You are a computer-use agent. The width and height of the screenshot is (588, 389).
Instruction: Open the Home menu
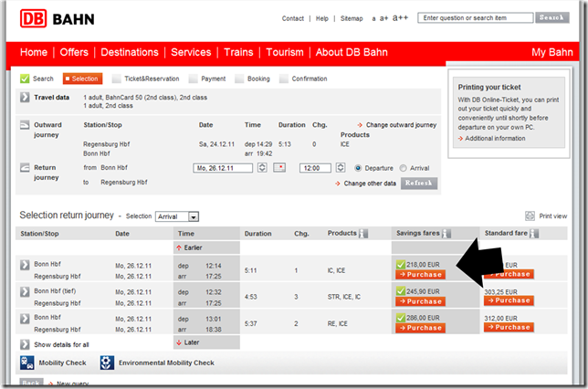pos(34,52)
